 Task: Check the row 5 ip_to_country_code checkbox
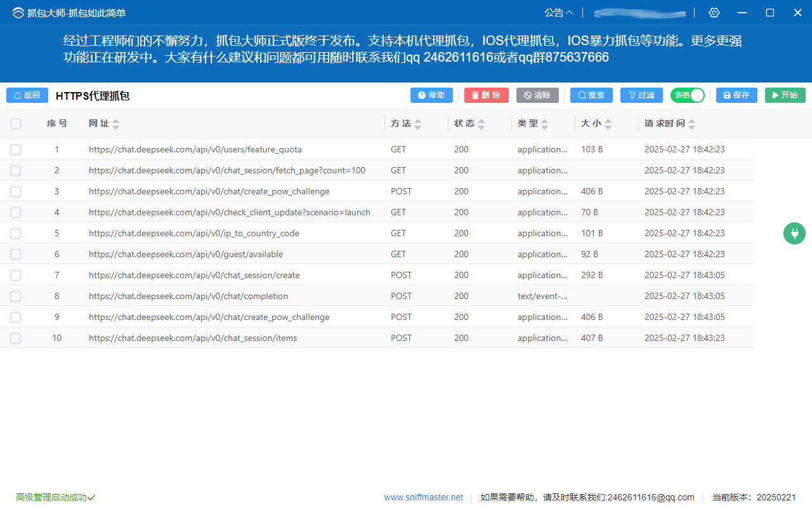coord(16,234)
